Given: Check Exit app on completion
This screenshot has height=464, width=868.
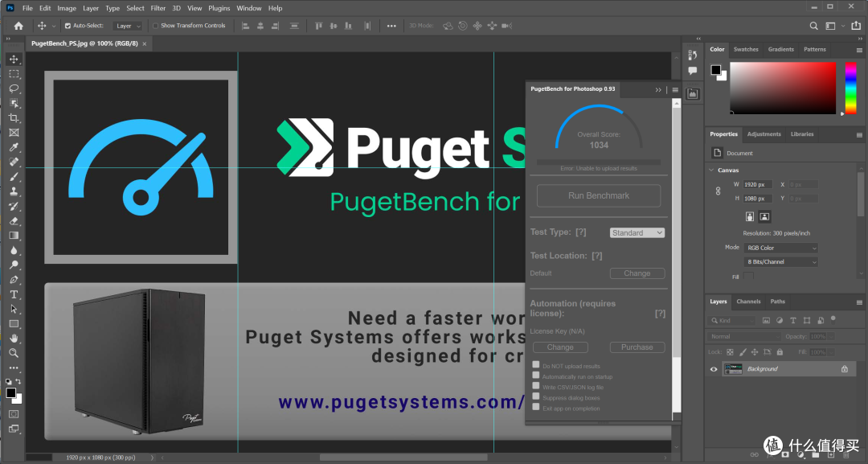Looking at the screenshot, I should coord(536,406).
